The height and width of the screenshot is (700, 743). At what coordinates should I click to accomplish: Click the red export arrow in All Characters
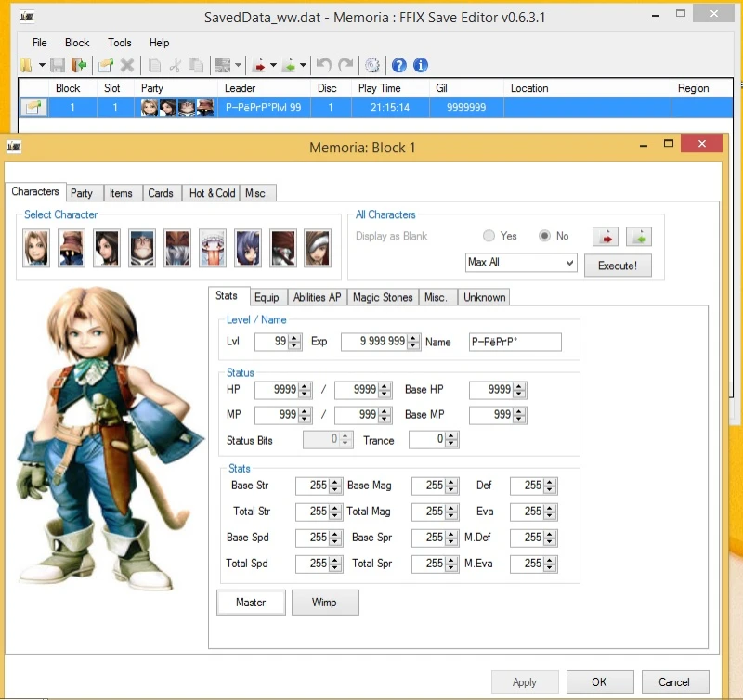pos(606,236)
